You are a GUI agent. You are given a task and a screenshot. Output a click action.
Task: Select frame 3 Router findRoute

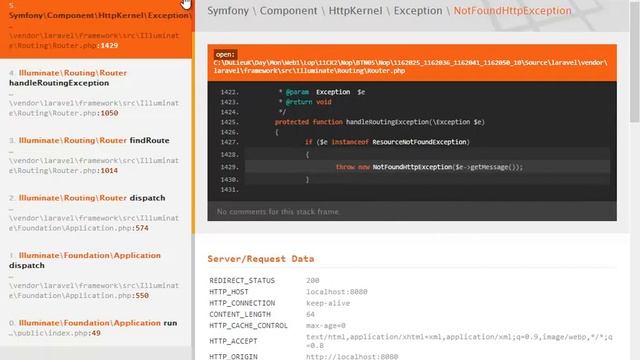click(96, 155)
